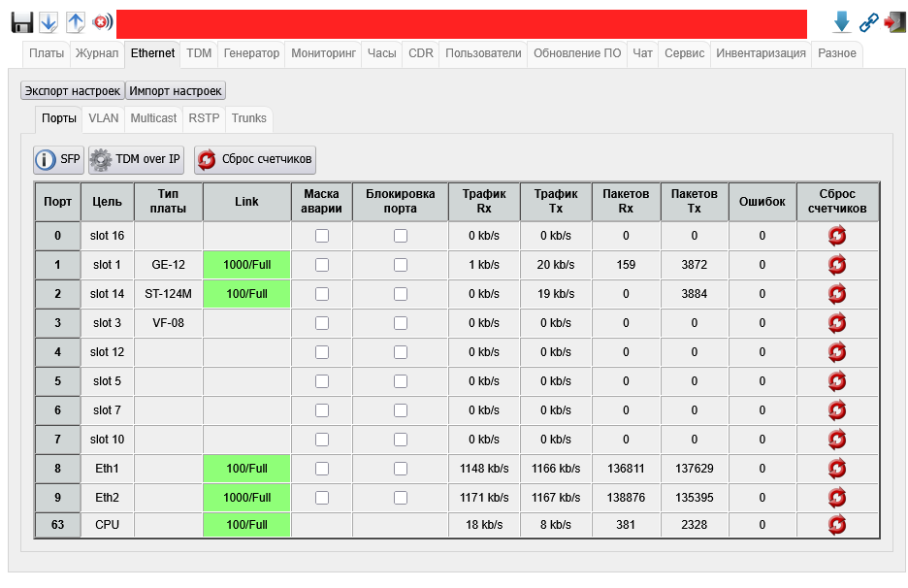The width and height of the screenshot is (908, 588).
Task: Toggle alarm mask checkbox for port 0
Action: click(x=322, y=236)
